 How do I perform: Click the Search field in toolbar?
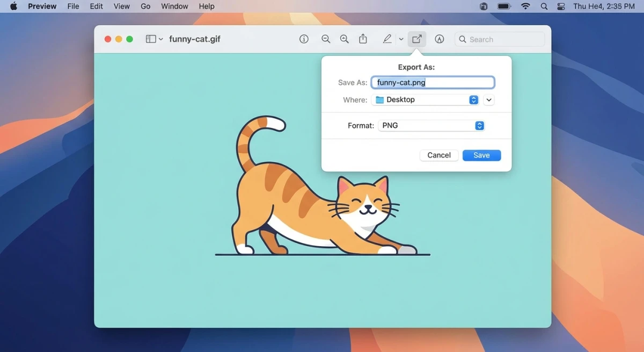(x=500, y=39)
